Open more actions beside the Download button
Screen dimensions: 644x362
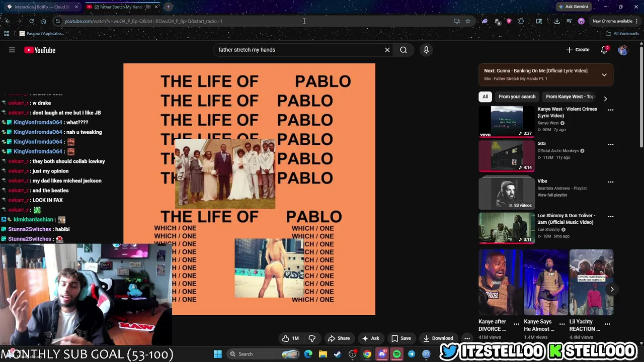pos(467,338)
